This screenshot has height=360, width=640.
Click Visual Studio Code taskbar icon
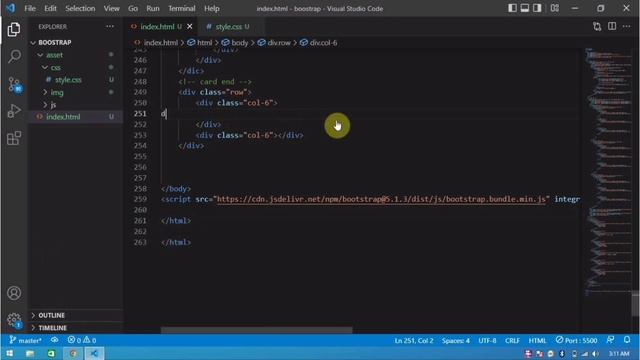94,353
